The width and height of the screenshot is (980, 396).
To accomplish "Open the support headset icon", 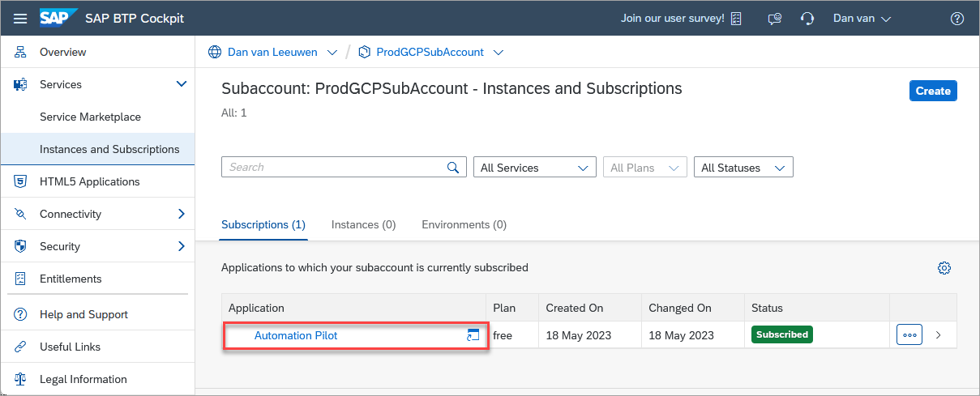I will 807,18.
